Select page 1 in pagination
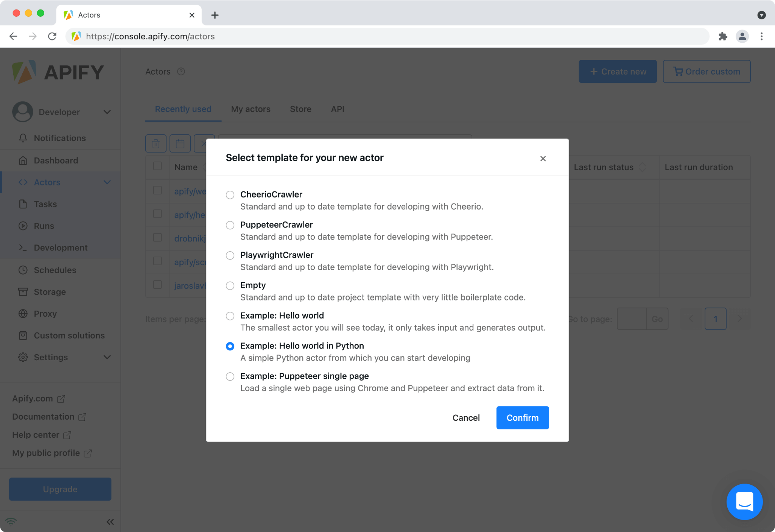775x532 pixels. 716,319
